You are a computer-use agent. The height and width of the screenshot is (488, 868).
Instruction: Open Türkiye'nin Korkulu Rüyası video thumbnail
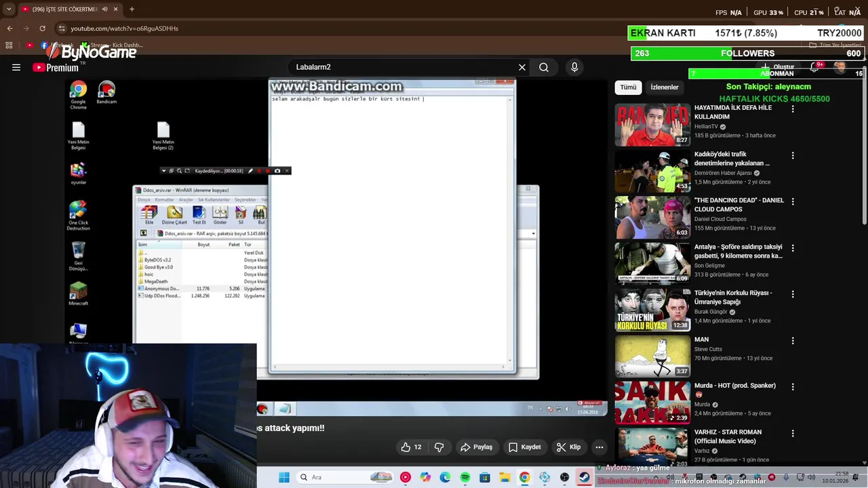652,310
